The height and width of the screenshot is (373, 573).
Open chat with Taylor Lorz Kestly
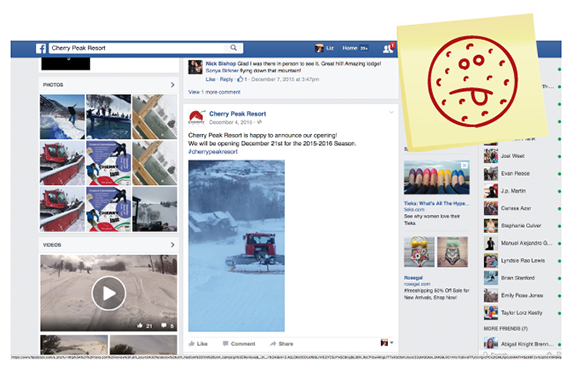[522, 313]
